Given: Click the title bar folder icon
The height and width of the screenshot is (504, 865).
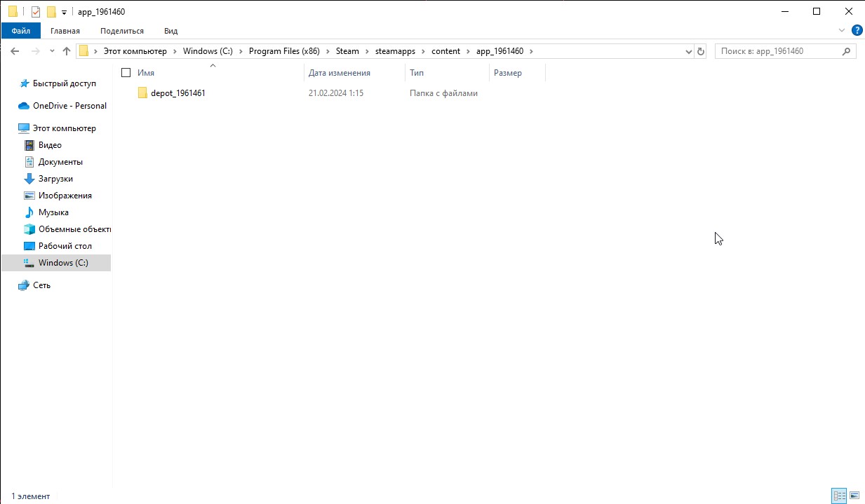Looking at the screenshot, I should 13,12.
